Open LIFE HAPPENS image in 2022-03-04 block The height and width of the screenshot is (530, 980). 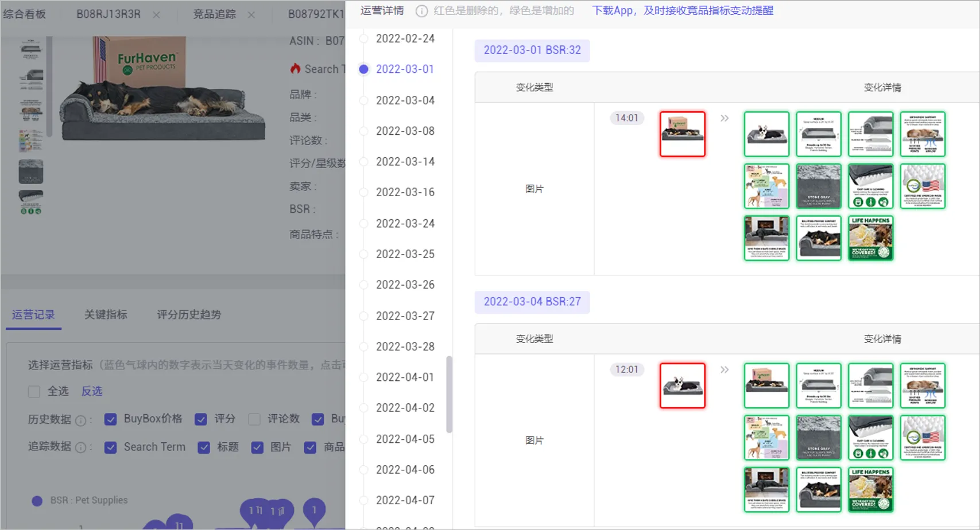tap(871, 489)
